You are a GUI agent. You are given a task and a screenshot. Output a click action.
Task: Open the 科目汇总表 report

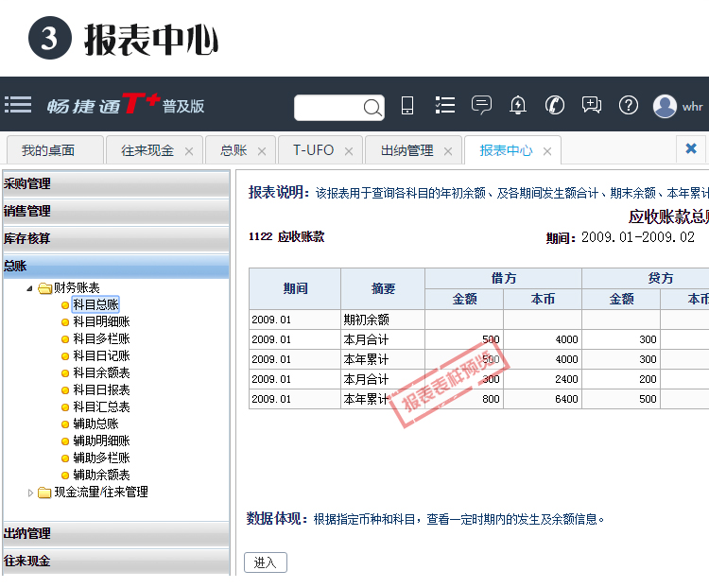(x=101, y=407)
